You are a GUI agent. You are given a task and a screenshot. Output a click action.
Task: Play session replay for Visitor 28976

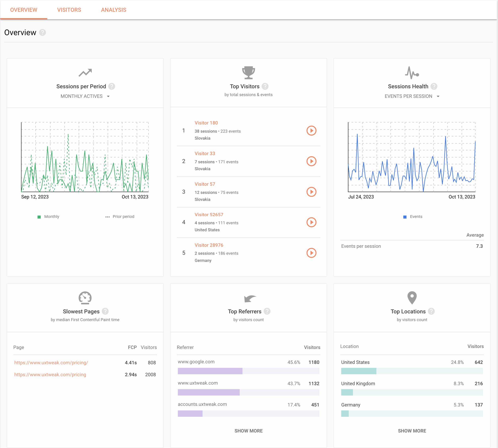coord(311,253)
